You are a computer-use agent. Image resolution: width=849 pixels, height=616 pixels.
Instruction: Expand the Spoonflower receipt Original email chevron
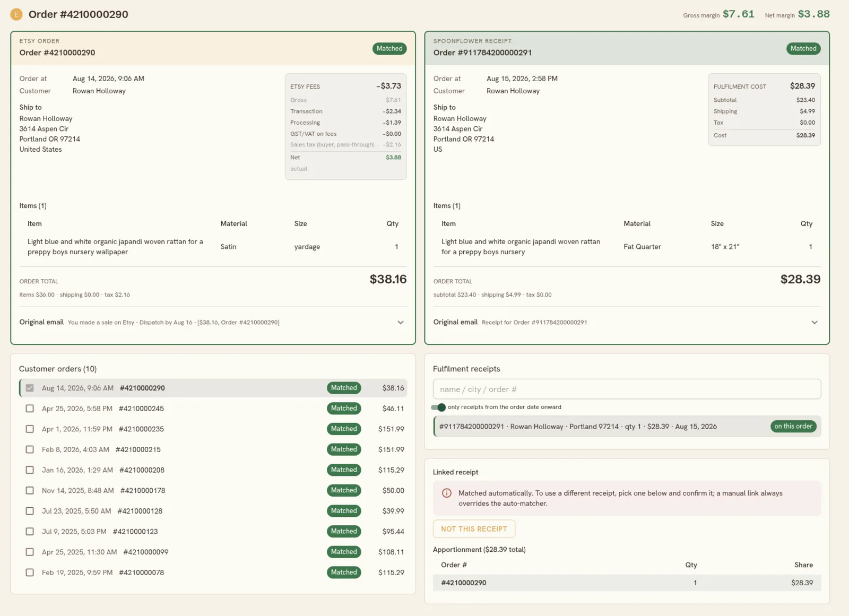tap(815, 322)
